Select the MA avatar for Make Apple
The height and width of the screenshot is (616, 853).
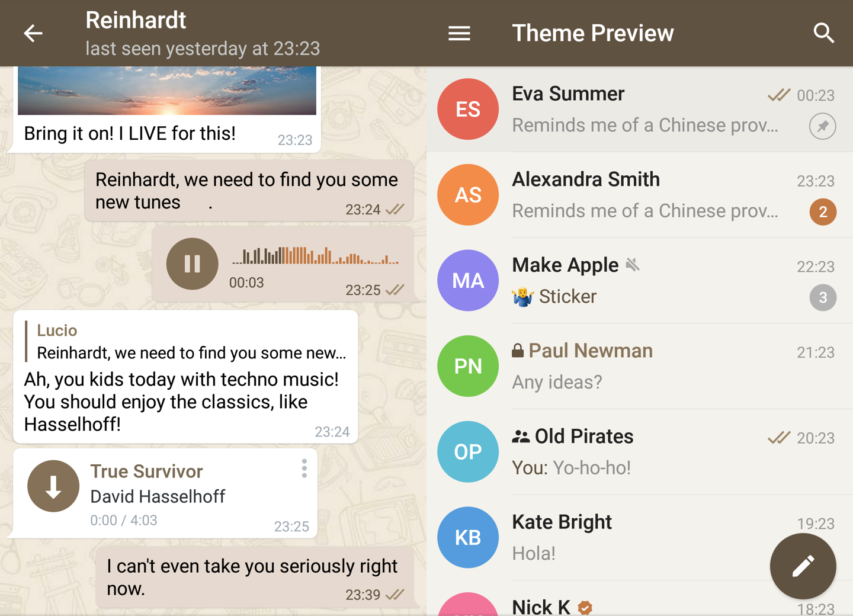click(x=468, y=280)
